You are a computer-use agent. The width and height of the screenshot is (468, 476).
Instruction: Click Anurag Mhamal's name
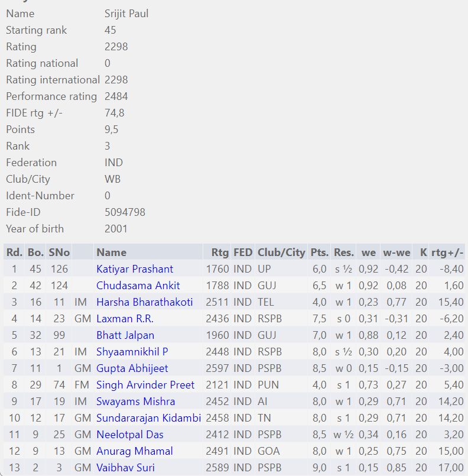(135, 451)
